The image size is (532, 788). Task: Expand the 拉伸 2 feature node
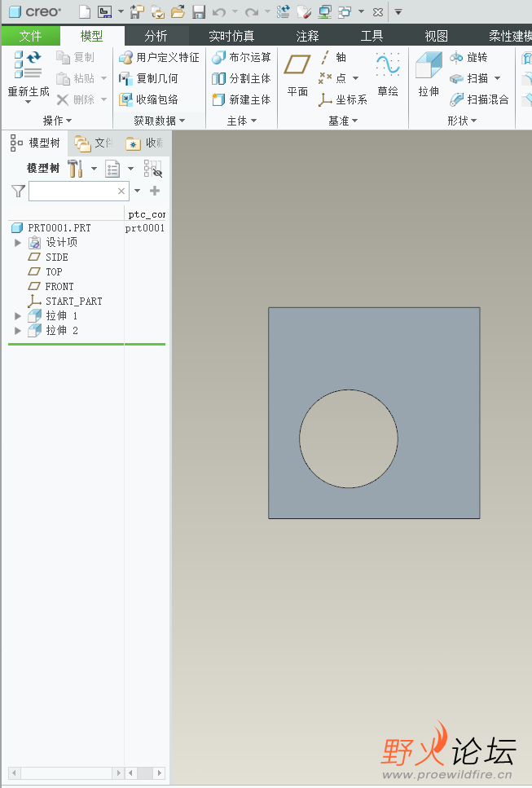tap(18, 331)
